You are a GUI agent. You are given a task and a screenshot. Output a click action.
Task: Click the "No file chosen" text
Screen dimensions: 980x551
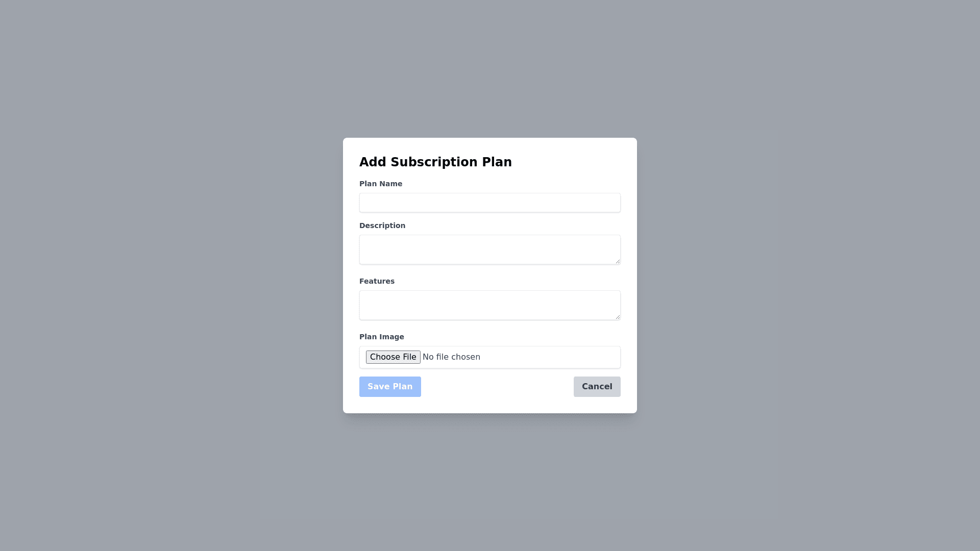click(451, 357)
